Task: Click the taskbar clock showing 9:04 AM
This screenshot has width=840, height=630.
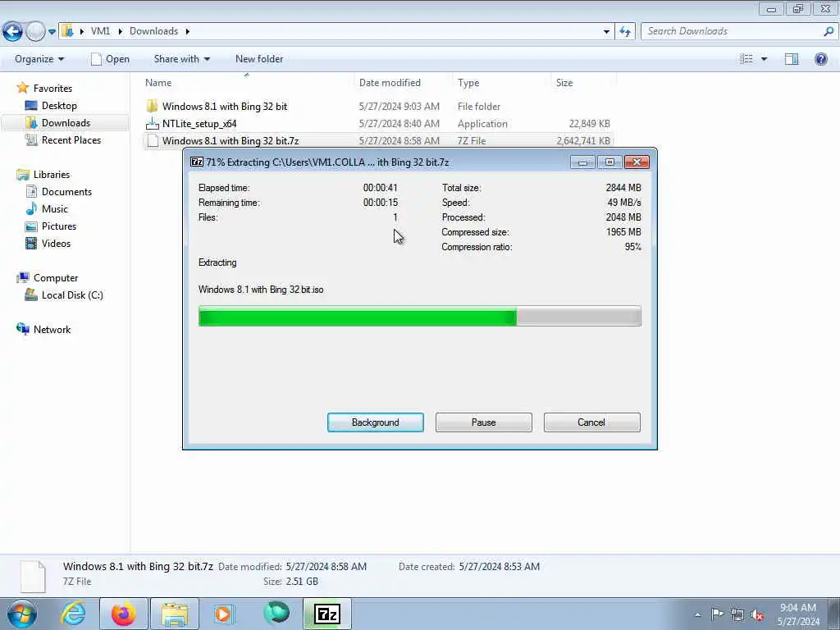Action: (798, 614)
